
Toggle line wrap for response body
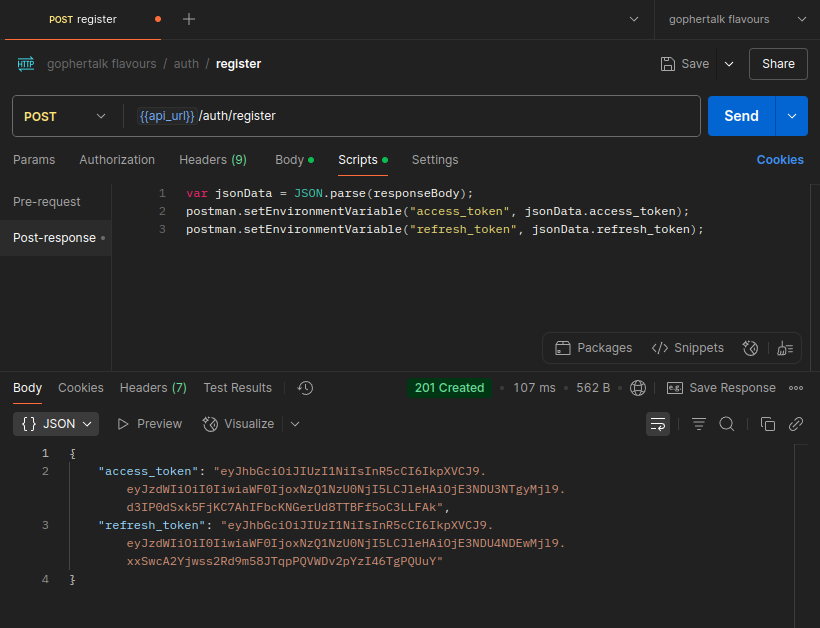point(658,424)
